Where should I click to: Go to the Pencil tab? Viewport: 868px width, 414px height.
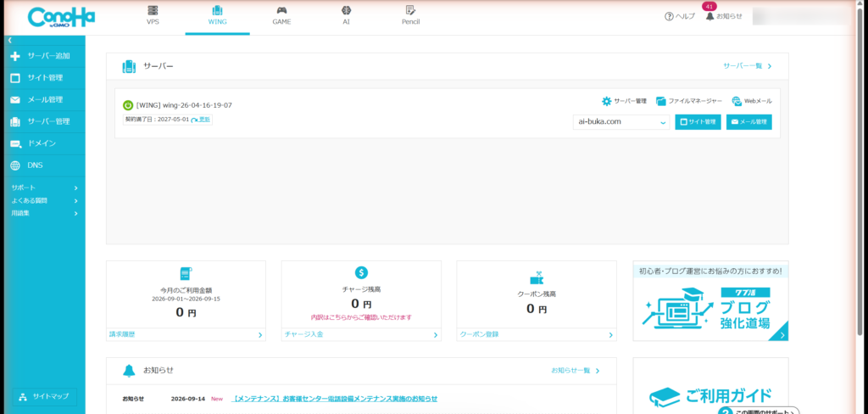pos(411,16)
